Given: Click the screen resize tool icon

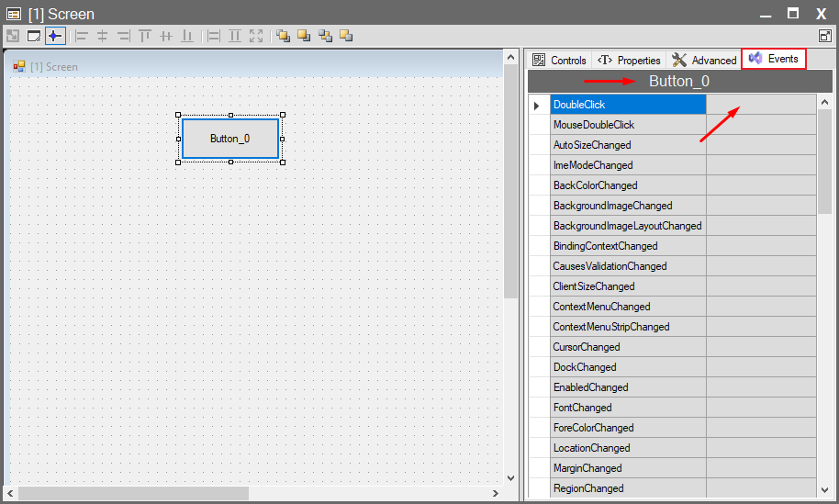Looking at the screenshot, I should [x=34, y=36].
